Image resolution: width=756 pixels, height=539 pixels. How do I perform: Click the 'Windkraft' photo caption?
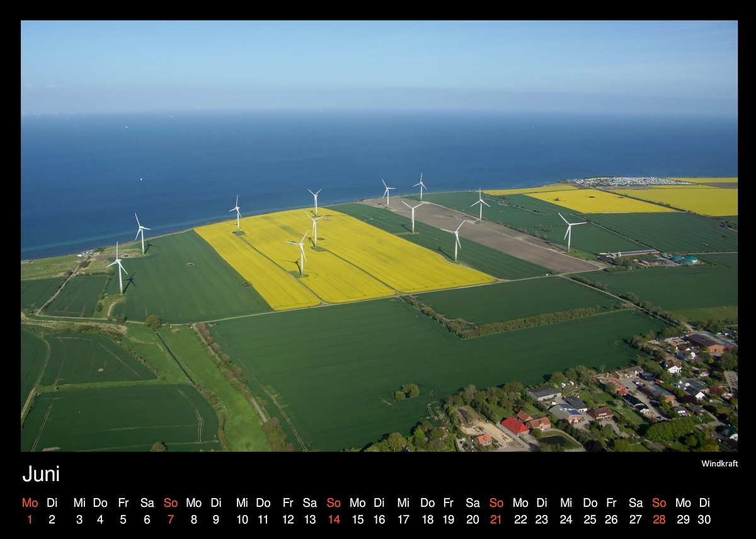(719, 463)
